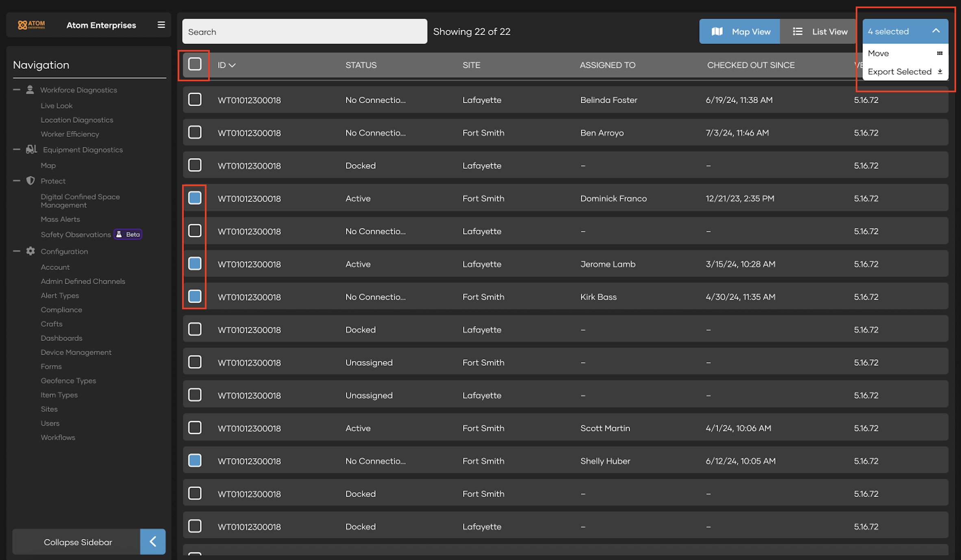Screen dimensions: 961x560
Task: Click the Collapse Sidebar button
Action: pos(89,542)
